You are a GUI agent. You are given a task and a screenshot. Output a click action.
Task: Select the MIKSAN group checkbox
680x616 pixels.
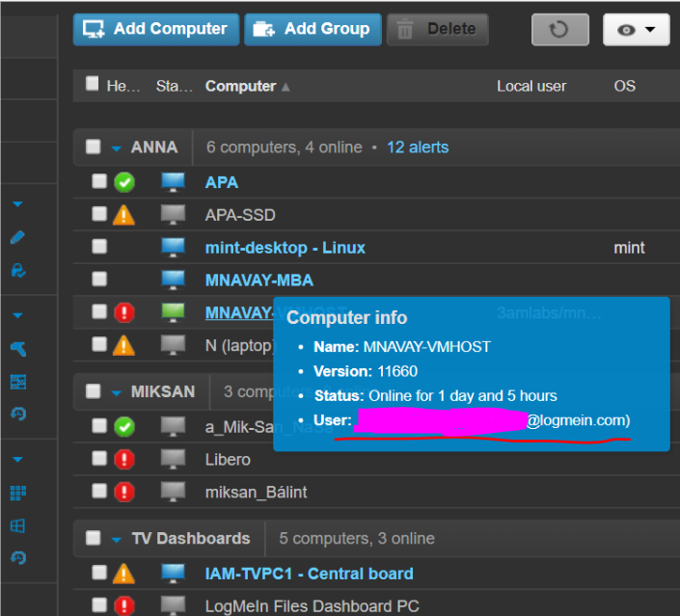(x=94, y=391)
